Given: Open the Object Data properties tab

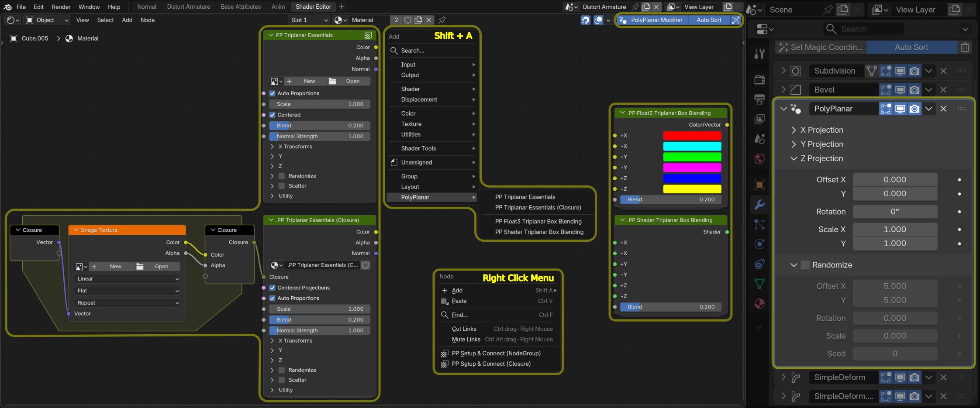Looking at the screenshot, I should click(x=759, y=284).
